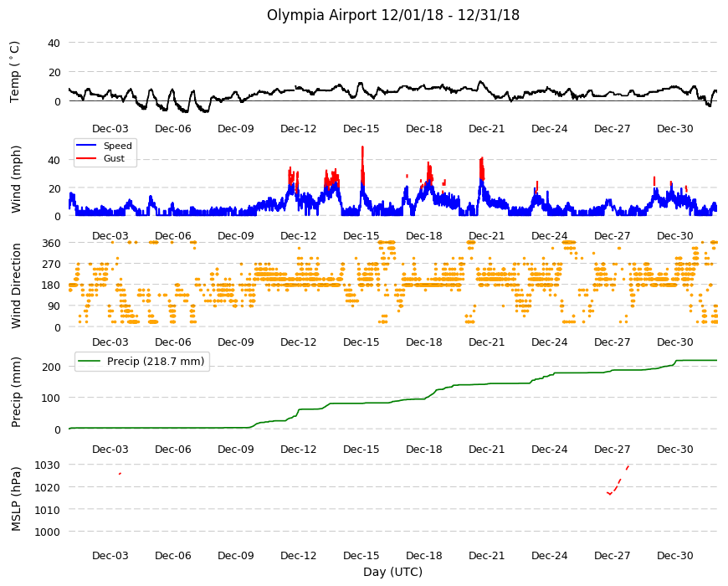Click the 360 label on wind direction axis
The height and width of the screenshot is (586, 728).
pyautogui.click(x=51, y=244)
